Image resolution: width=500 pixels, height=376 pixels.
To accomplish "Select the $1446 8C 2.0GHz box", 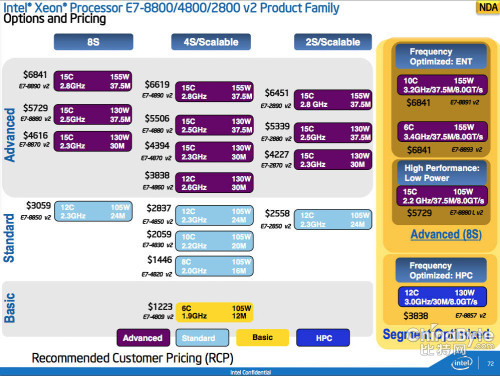I will (x=214, y=266).
